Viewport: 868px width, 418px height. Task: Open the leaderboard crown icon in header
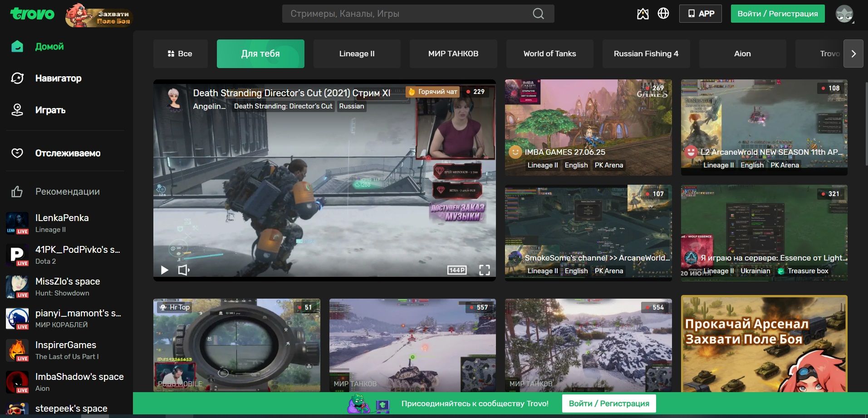(643, 14)
